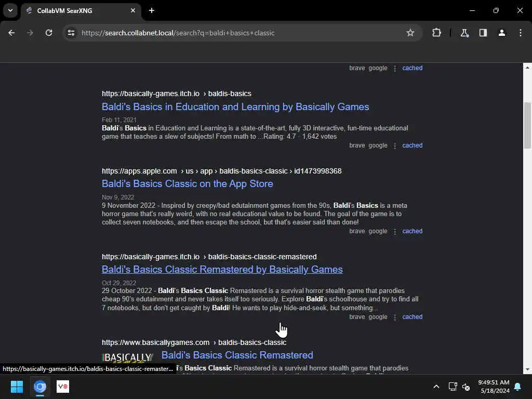Open the site information icon in address bar
This screenshot has width=532, height=399.
(x=71, y=33)
